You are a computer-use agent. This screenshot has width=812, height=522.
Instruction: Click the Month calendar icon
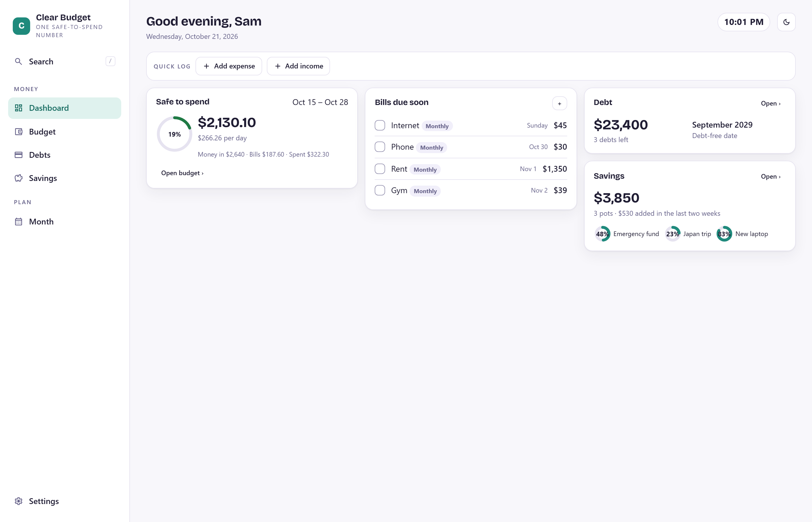click(x=19, y=222)
